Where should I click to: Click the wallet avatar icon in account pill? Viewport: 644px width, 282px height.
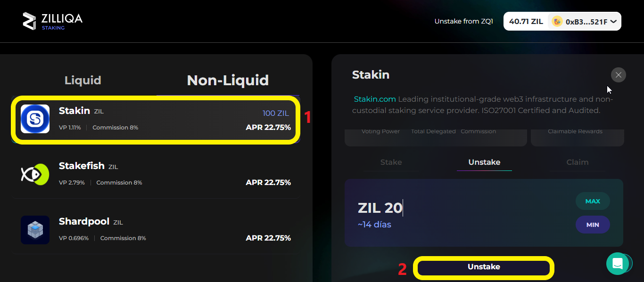click(556, 21)
